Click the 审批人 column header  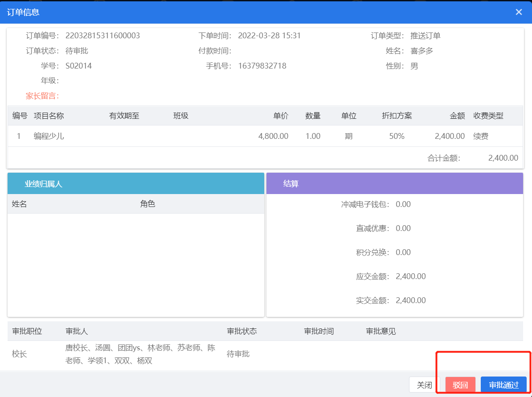click(77, 331)
